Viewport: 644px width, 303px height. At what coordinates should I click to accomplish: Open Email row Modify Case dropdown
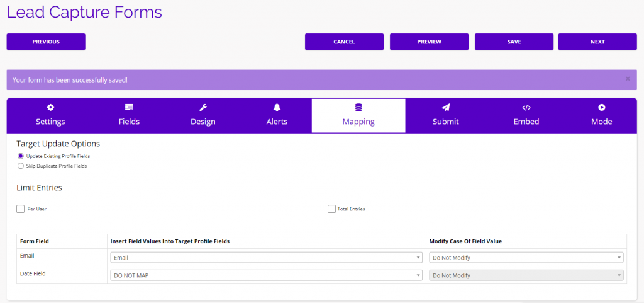tap(526, 258)
